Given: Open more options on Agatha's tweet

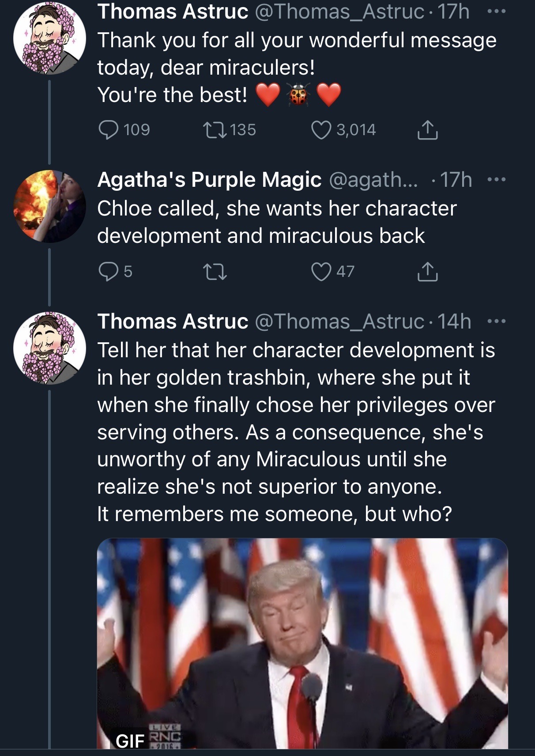Looking at the screenshot, I should click(496, 180).
